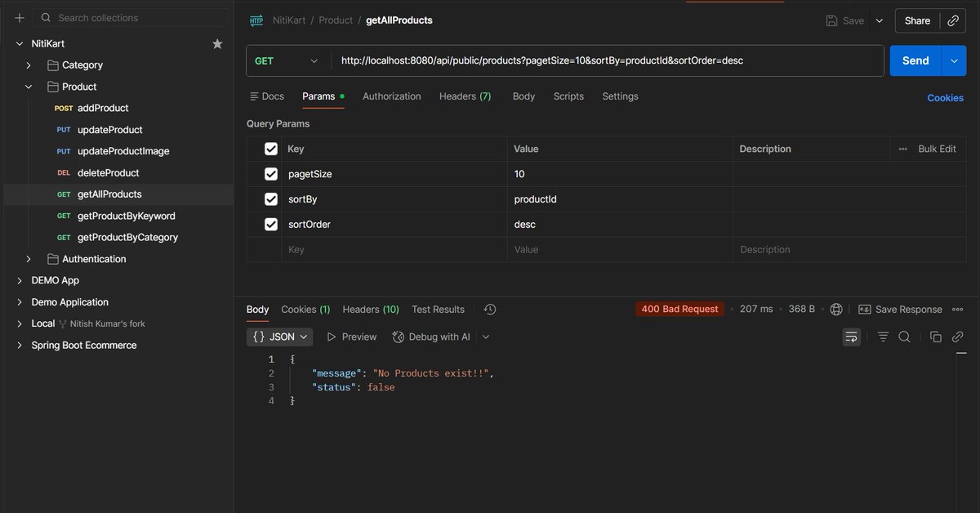Uncheck the sortOrder parameter checkbox

[271, 224]
